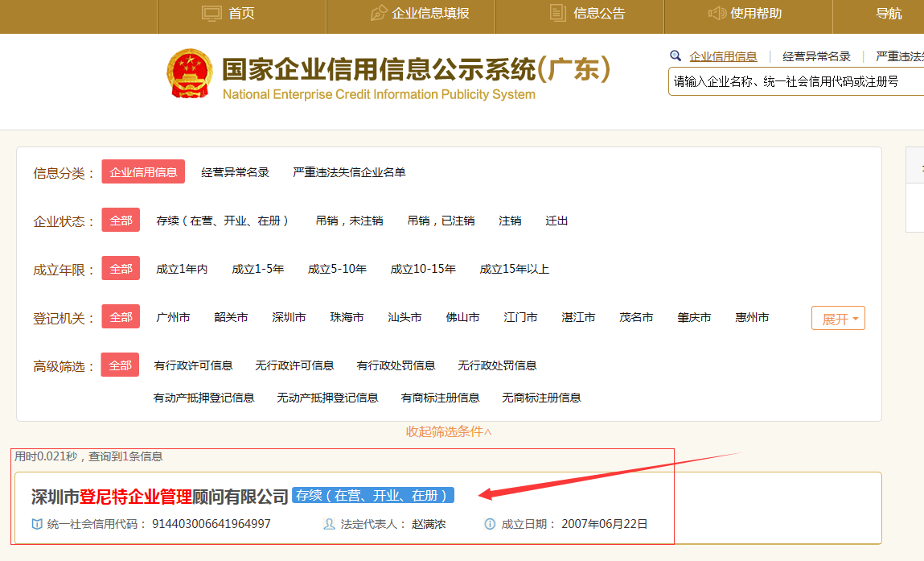Filter registration authority 肇庆市
The width and height of the screenshot is (924, 561).
pos(693,317)
